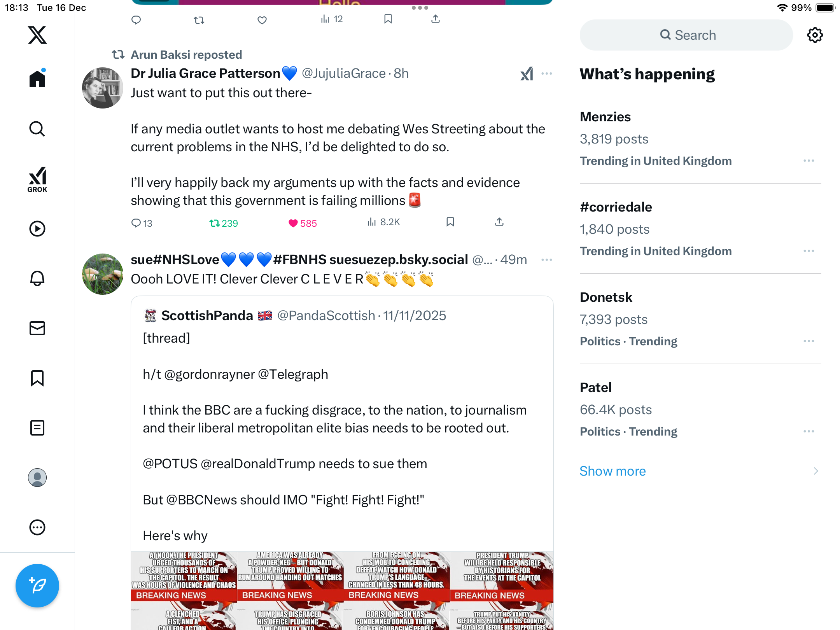Viewport: 840px width, 630px height.
Task: Open Bookmarks in the left sidebar
Action: 37,378
